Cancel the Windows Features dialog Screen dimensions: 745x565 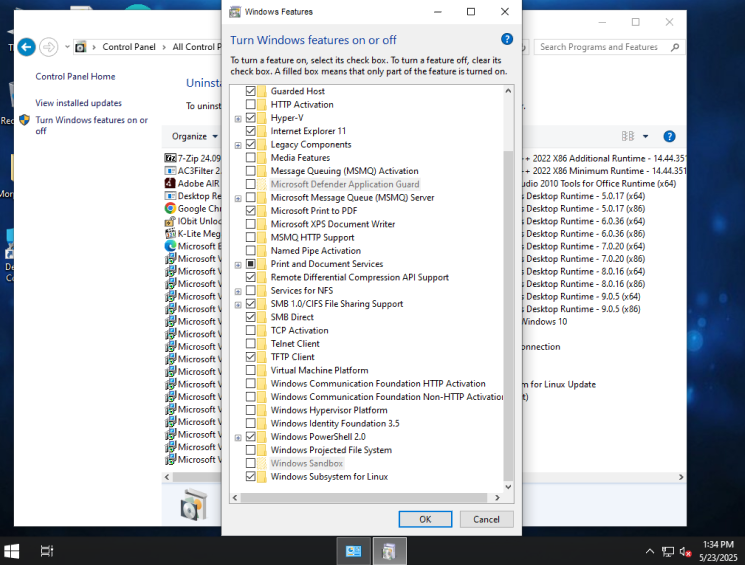coord(486,519)
